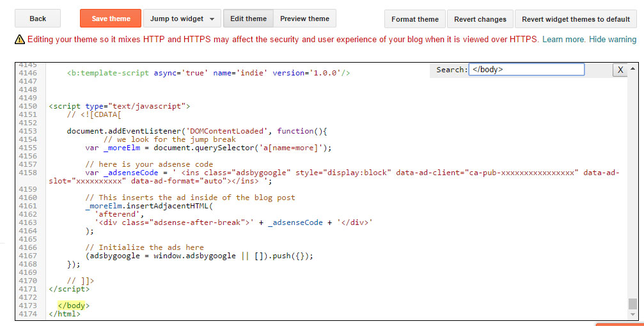Click line number 4167 in gutter

pos(28,256)
